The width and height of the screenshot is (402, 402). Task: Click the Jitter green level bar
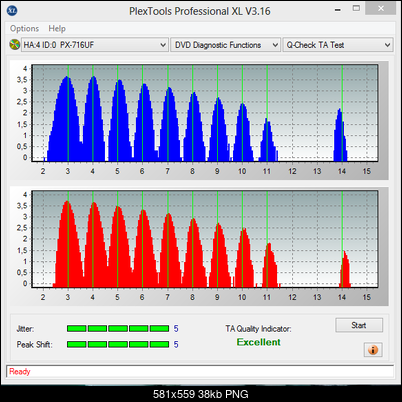click(x=118, y=329)
